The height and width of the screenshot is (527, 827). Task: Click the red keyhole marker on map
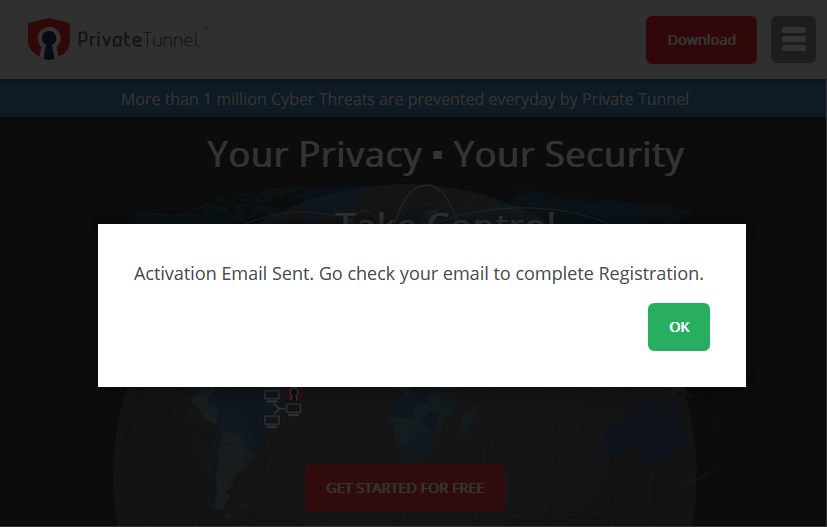294,393
